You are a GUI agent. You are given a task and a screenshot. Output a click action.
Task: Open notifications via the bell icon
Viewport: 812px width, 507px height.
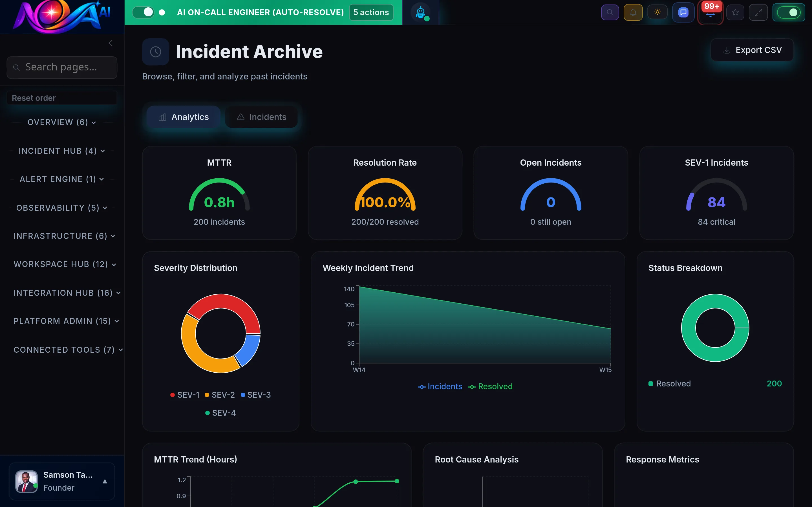(633, 12)
